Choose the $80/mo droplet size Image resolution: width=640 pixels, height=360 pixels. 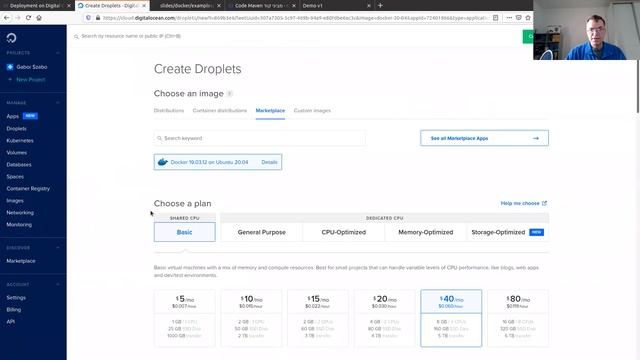pos(518,318)
